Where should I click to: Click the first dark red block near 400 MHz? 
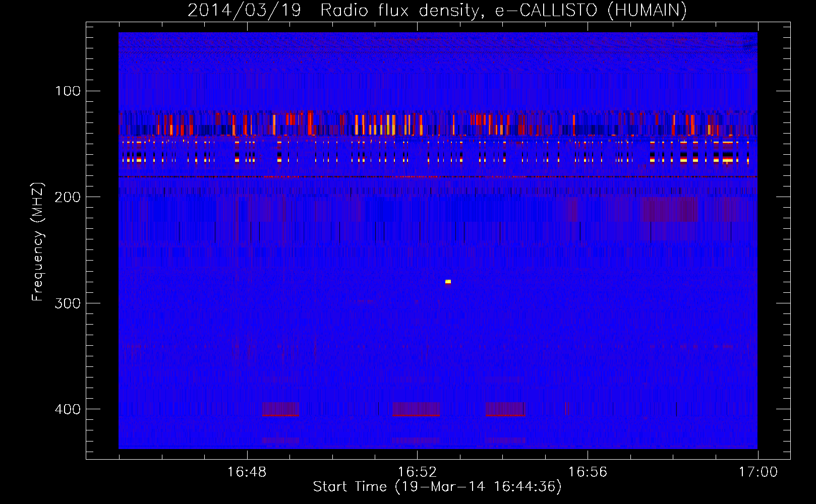pos(280,409)
